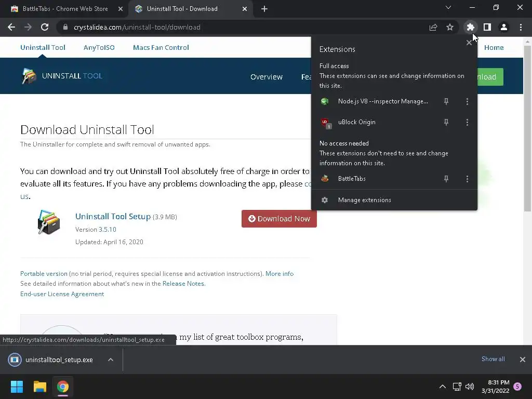
Task: Go to the Overview section
Action: (x=267, y=77)
